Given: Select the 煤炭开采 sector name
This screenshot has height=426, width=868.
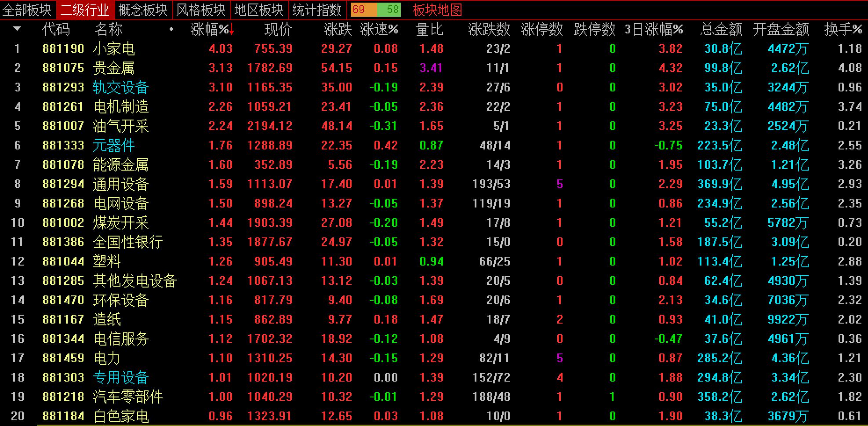Looking at the screenshot, I should pos(121,222).
